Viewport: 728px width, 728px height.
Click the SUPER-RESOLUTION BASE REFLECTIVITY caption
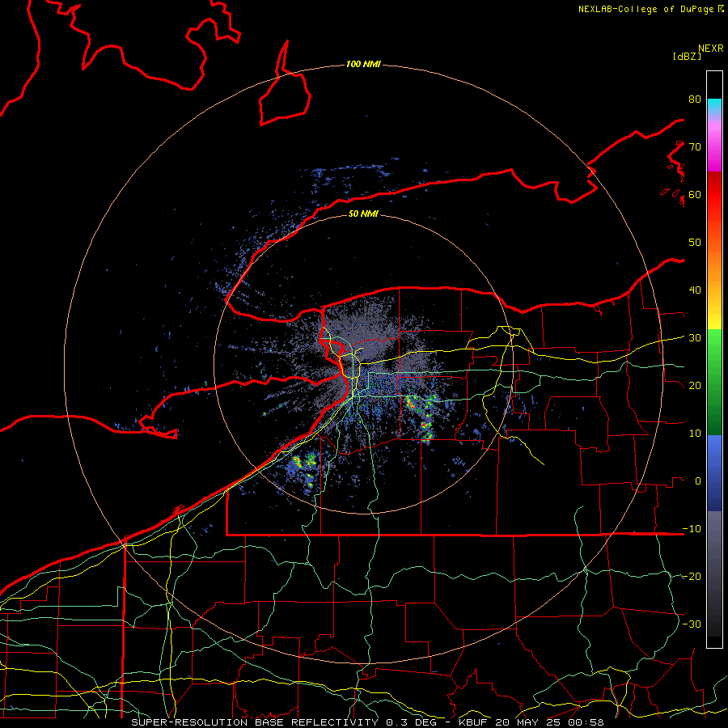click(255, 722)
